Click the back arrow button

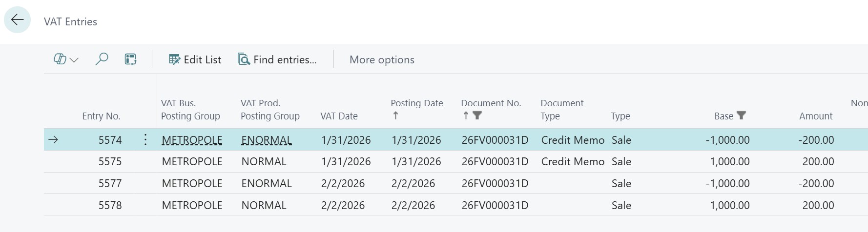(18, 19)
